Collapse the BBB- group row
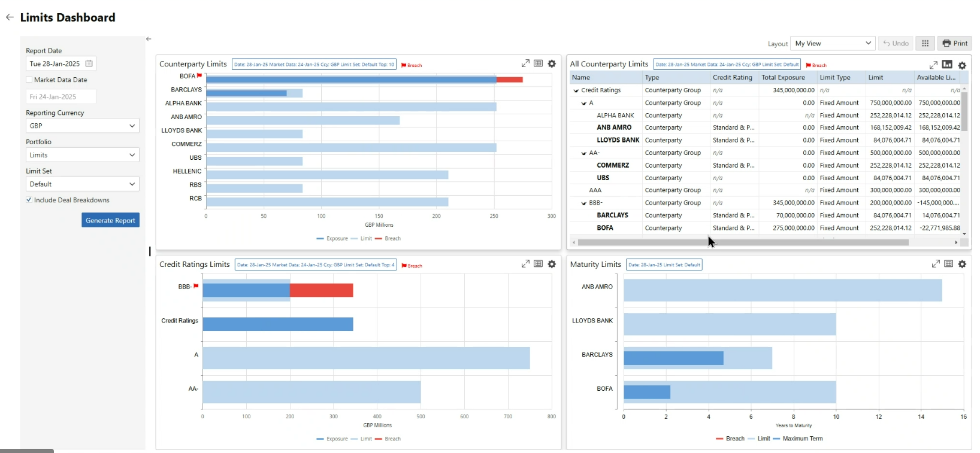The width and height of the screenshot is (980, 453). pos(584,203)
